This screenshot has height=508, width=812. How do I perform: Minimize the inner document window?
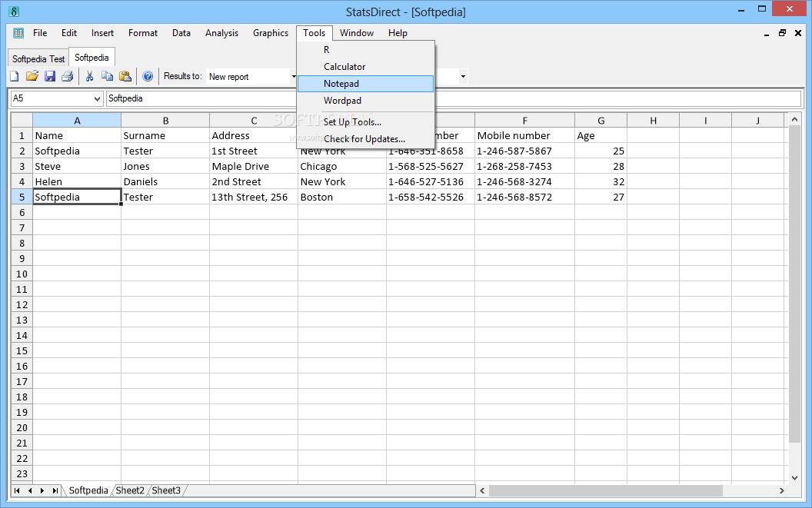(767, 33)
